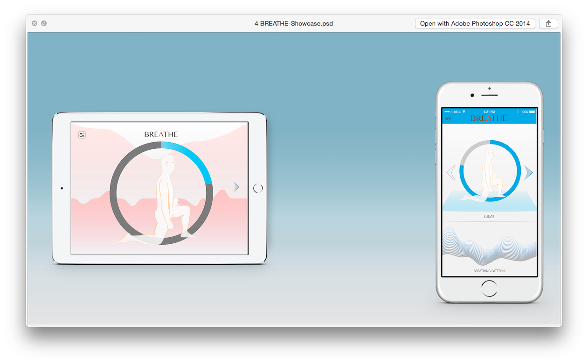The image size is (588, 364).
Task: Click the full-screen expand button in the title bar
Action: (44, 23)
